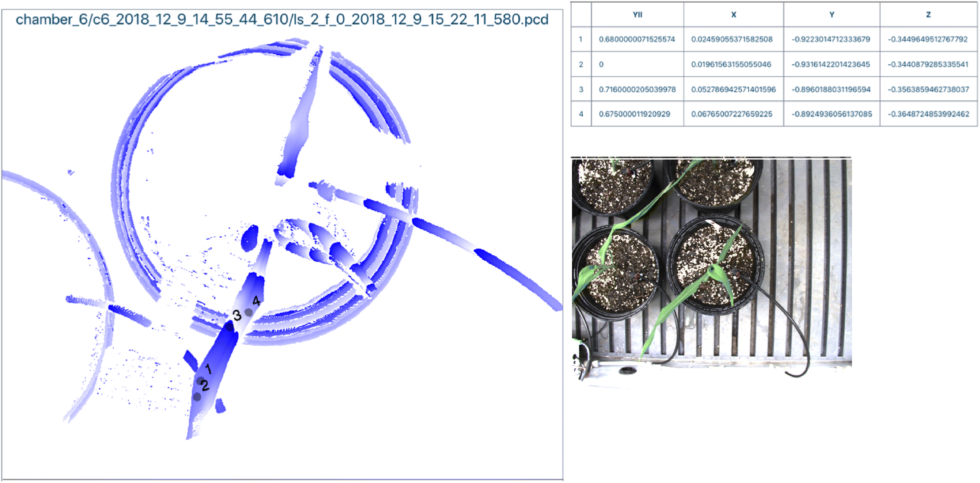Screen dimensions: 980x483
Task: Click YII value 0.6800000071525574
Action: [x=637, y=39]
